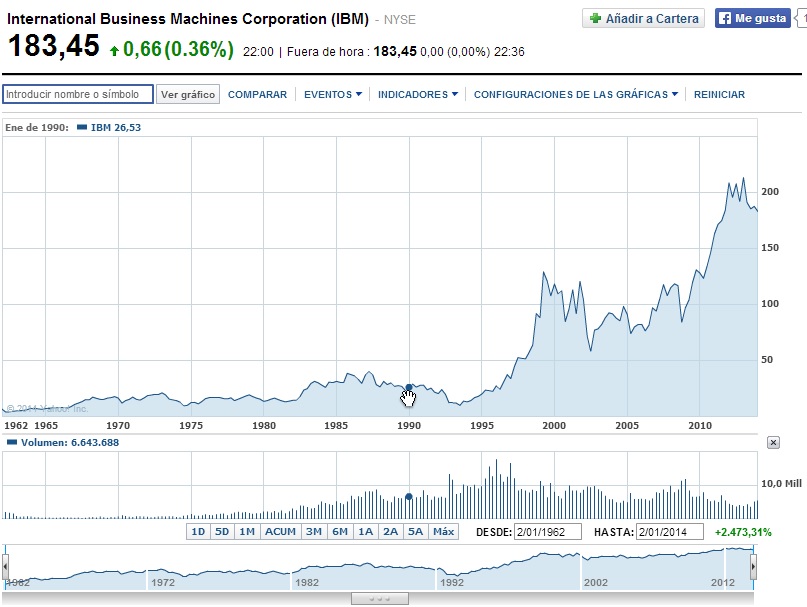Click the 1992 marker in the navigator
The width and height of the screenshot is (807, 607).
click(451, 582)
